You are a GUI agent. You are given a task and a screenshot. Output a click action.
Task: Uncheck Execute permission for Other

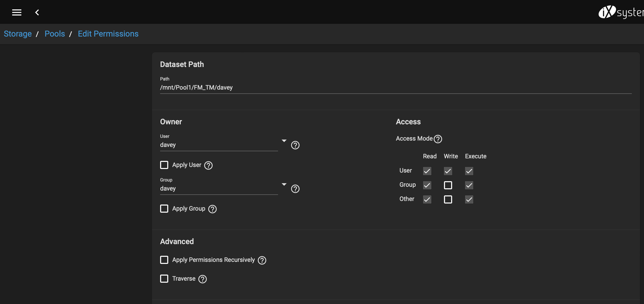coord(469,199)
